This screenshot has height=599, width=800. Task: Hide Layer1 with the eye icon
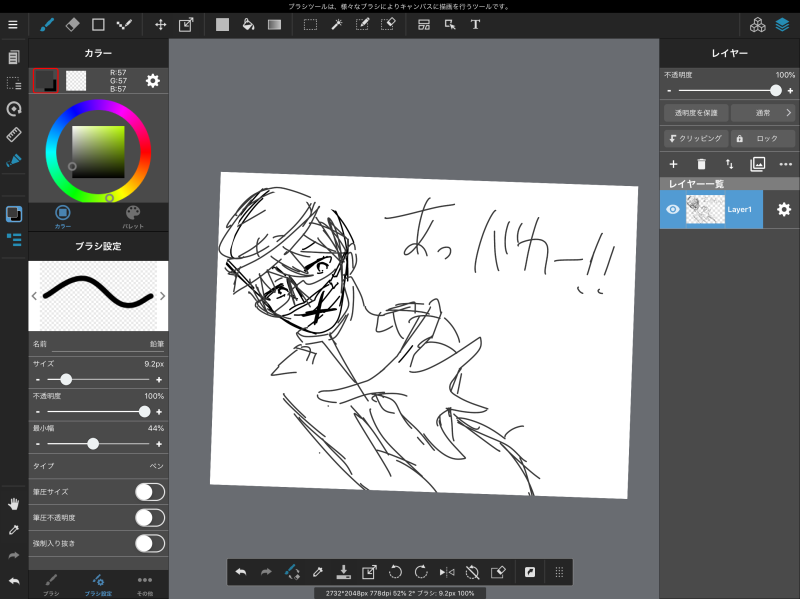tap(673, 209)
